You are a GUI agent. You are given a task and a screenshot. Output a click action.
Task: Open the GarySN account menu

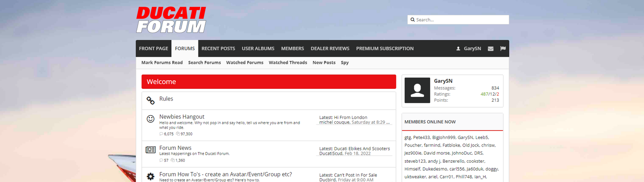(x=469, y=49)
